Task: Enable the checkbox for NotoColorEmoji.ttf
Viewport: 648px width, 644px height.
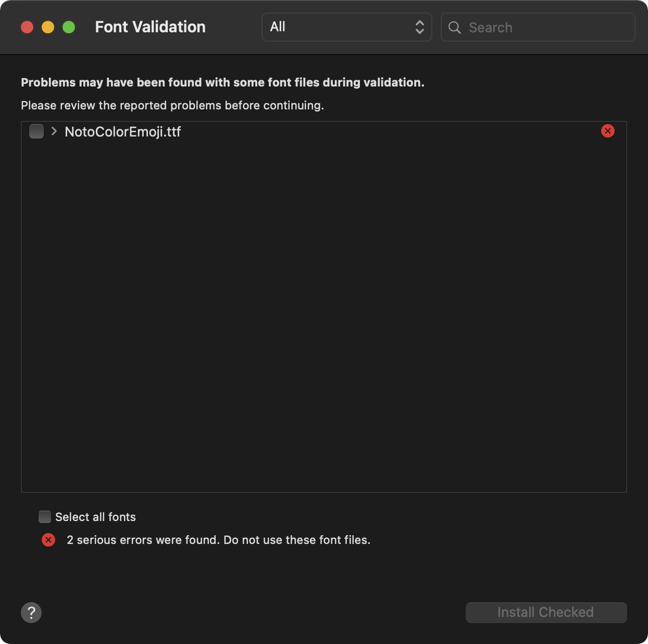Action: (x=36, y=131)
